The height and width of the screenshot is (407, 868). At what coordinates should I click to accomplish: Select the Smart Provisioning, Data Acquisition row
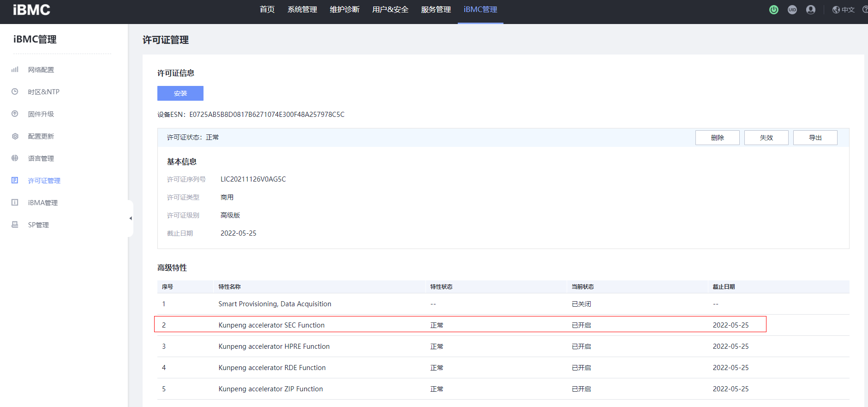(x=503, y=304)
